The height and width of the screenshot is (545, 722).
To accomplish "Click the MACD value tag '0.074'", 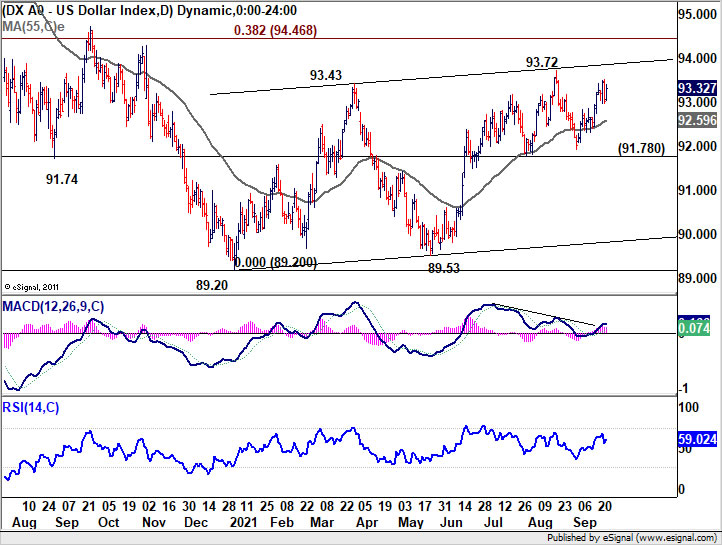I will [x=694, y=328].
